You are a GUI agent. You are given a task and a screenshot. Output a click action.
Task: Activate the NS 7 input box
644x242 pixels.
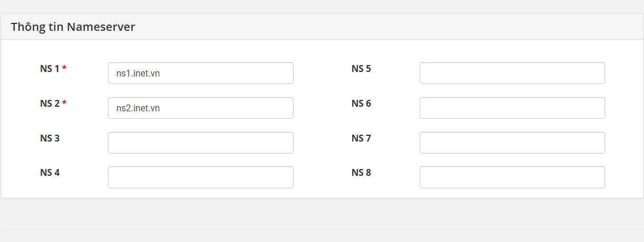tap(512, 143)
